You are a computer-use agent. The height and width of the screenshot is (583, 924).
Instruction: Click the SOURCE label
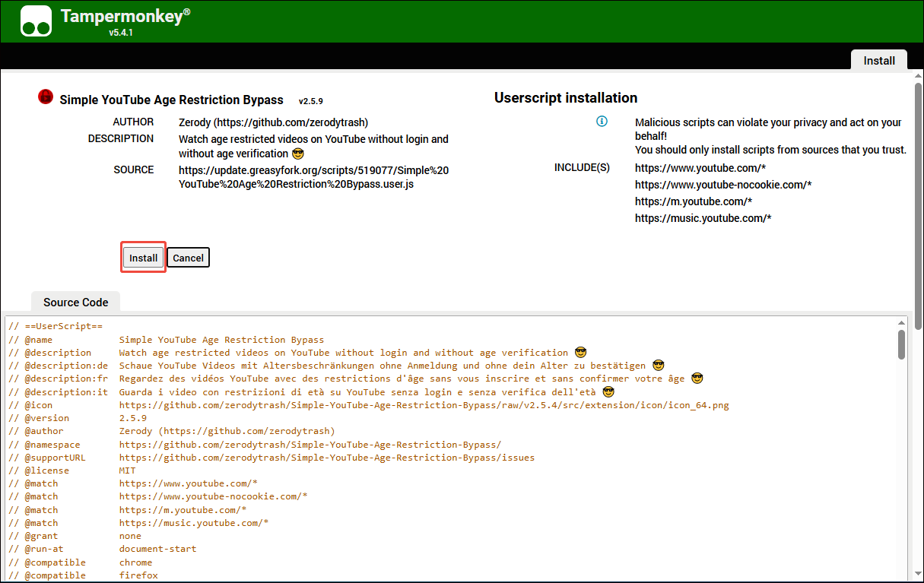[134, 170]
